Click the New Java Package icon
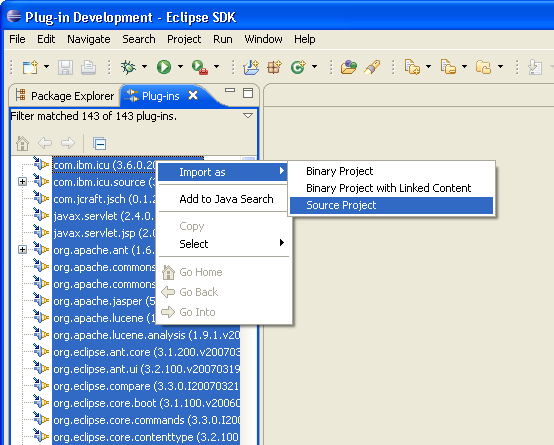This screenshot has width=554, height=445. [275, 67]
